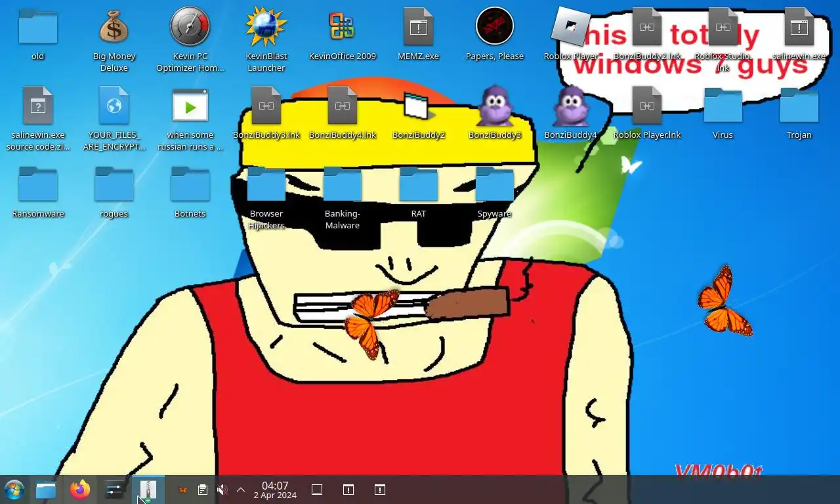
Task: Open the RAT folder
Action: pyautogui.click(x=419, y=184)
